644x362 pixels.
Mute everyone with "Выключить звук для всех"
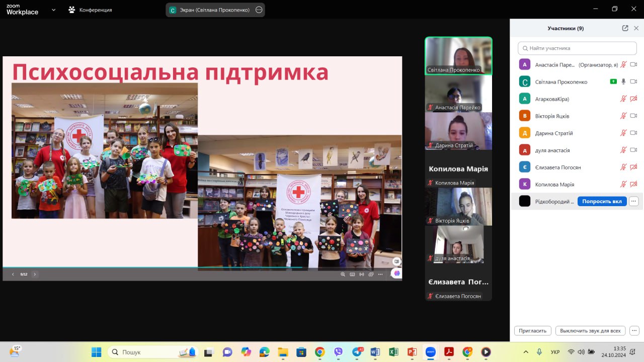pos(590,331)
